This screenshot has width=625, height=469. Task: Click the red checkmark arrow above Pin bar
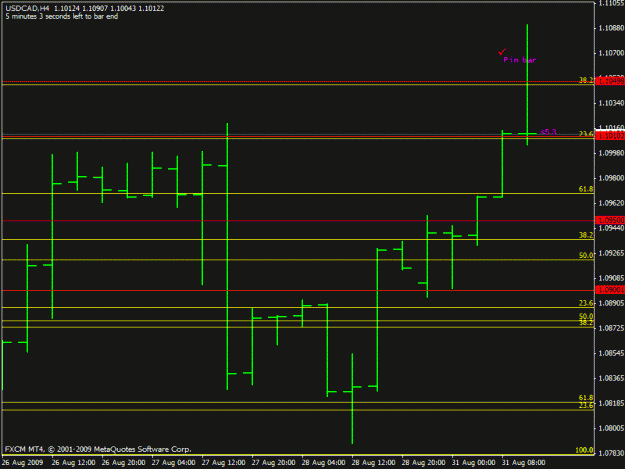point(502,51)
